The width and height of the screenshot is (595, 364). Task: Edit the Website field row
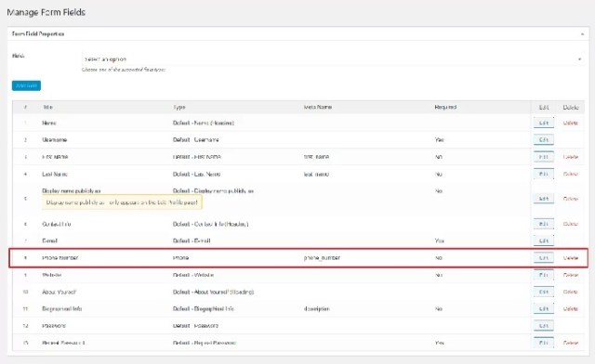[543, 275]
